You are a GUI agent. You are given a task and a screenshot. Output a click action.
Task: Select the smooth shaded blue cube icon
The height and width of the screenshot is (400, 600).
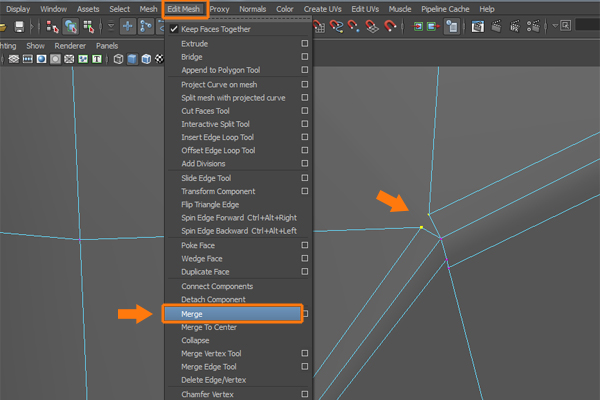coord(132,59)
